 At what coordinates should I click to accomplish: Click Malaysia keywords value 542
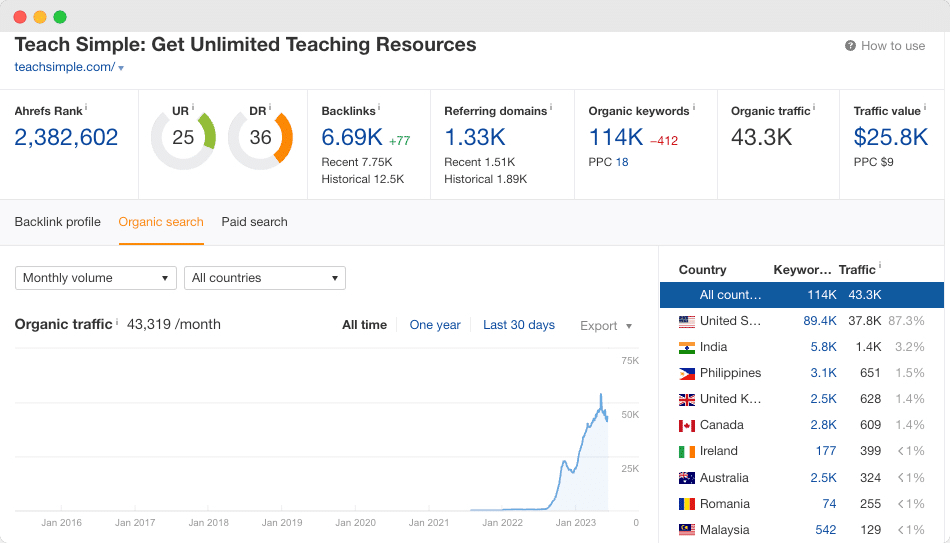[x=826, y=530]
